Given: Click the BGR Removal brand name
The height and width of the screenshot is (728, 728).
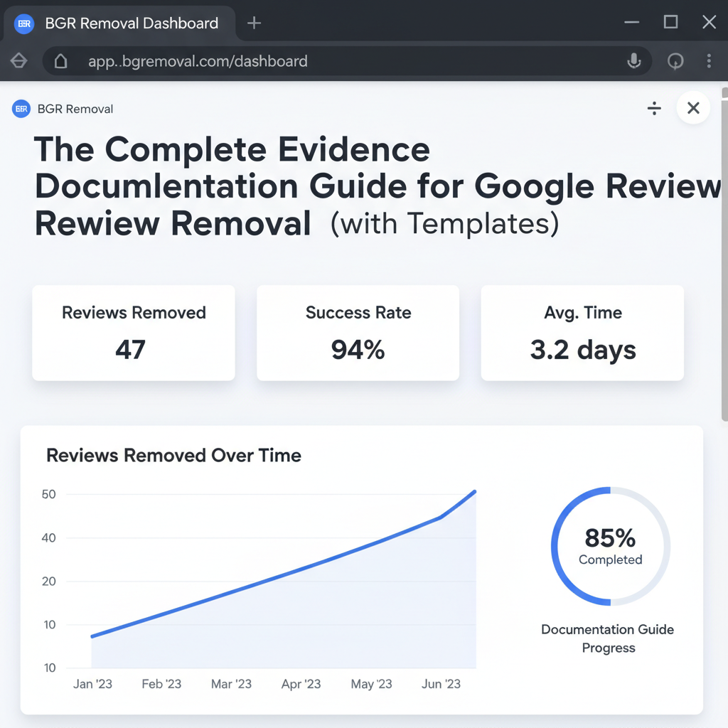Looking at the screenshot, I should [75, 109].
